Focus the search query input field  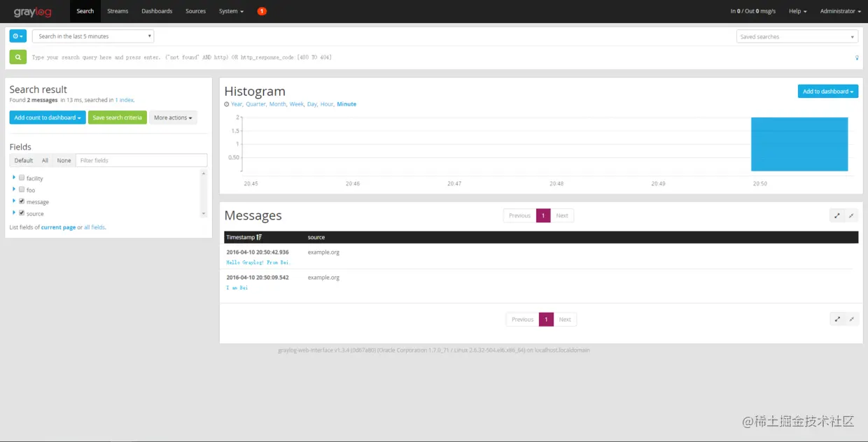tap(440, 57)
